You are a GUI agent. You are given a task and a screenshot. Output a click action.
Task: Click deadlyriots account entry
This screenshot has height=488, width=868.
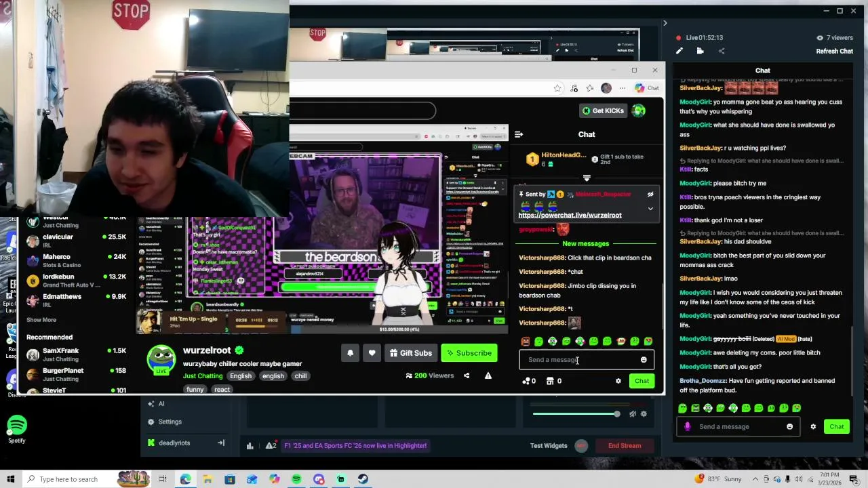[x=174, y=443]
